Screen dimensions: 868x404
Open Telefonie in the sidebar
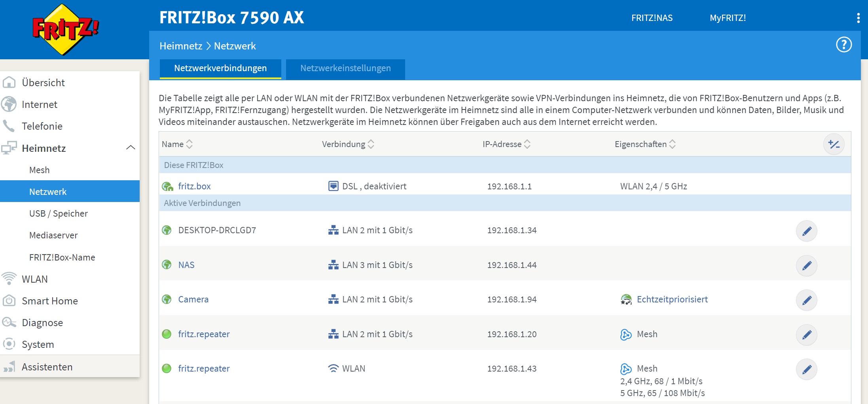(x=42, y=126)
